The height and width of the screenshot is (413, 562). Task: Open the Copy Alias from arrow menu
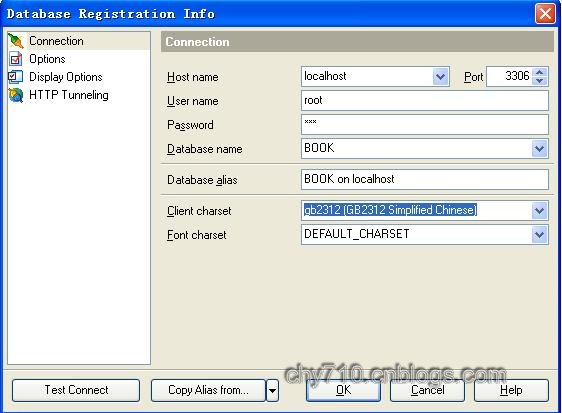[x=272, y=390]
